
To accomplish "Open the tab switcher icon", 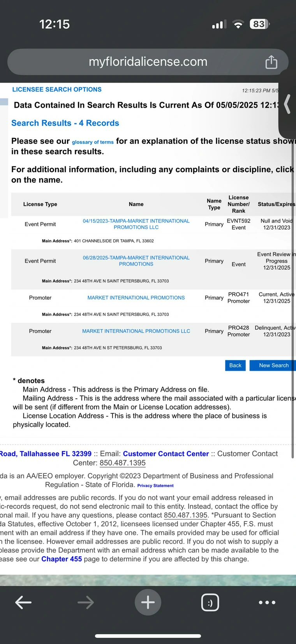I will tap(210, 602).
